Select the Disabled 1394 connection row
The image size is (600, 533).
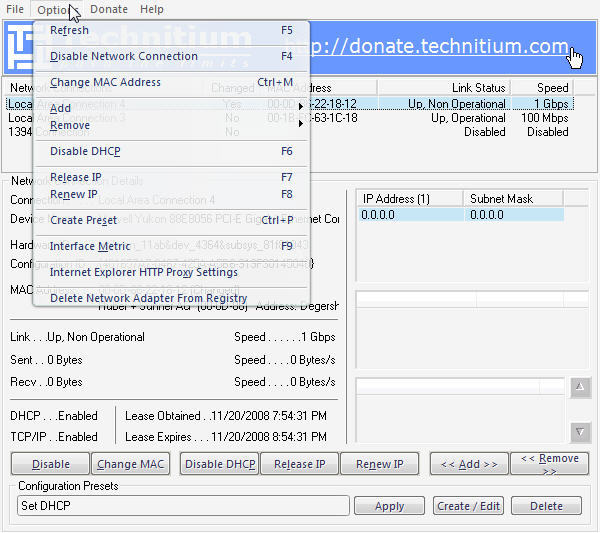(x=290, y=132)
